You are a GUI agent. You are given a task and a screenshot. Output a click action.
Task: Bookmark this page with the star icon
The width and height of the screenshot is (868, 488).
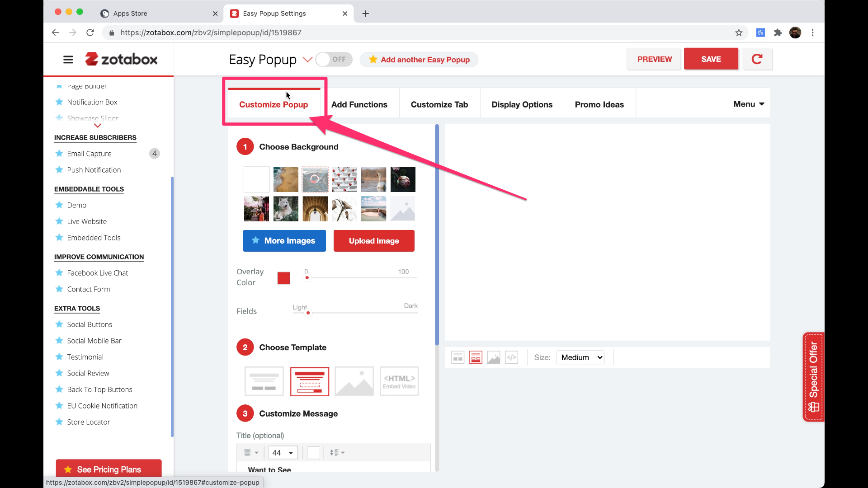click(x=739, y=33)
